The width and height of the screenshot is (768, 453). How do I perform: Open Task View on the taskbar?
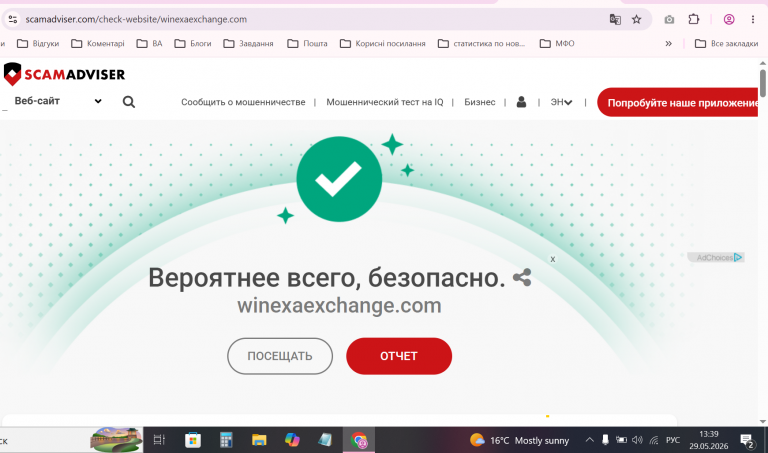pos(159,440)
